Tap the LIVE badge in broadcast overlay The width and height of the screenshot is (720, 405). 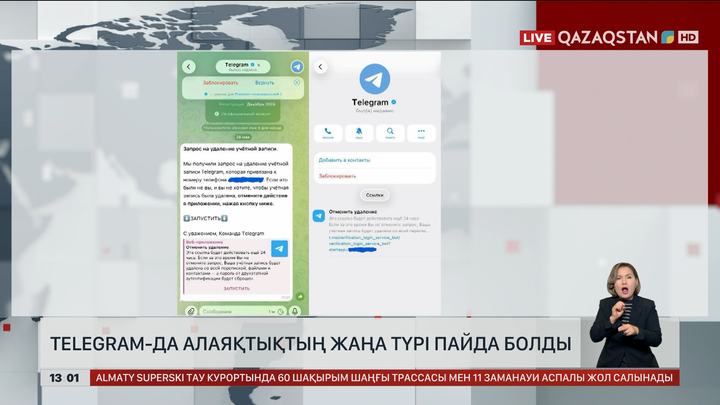point(537,38)
